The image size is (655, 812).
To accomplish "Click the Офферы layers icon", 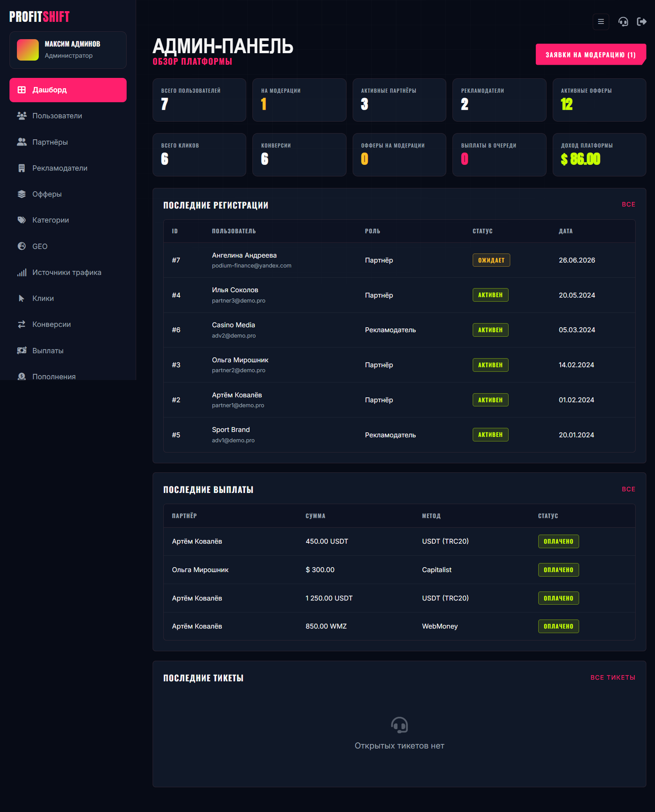I will [22, 194].
